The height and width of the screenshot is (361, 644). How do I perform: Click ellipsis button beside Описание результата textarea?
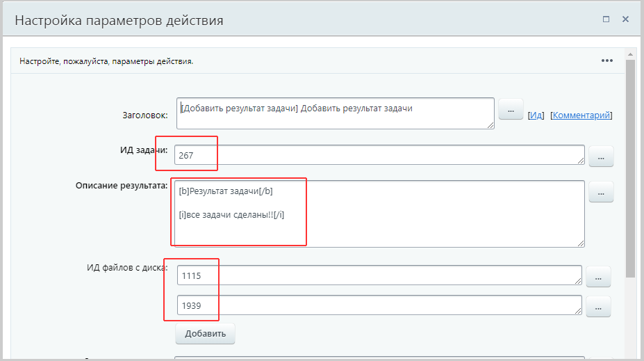pos(601,192)
